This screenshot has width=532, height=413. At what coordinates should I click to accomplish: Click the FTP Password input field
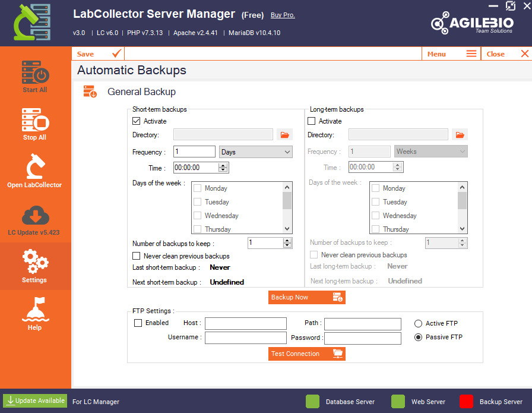(x=363, y=338)
